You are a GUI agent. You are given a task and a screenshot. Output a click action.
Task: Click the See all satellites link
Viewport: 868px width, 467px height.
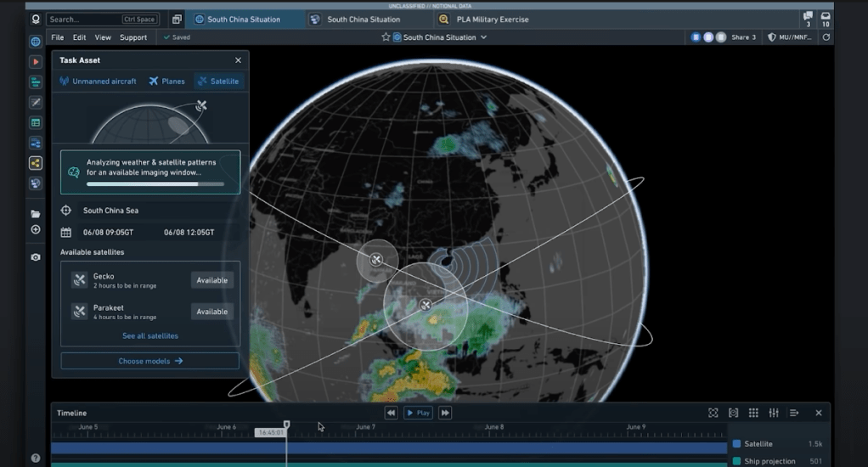[x=149, y=336]
